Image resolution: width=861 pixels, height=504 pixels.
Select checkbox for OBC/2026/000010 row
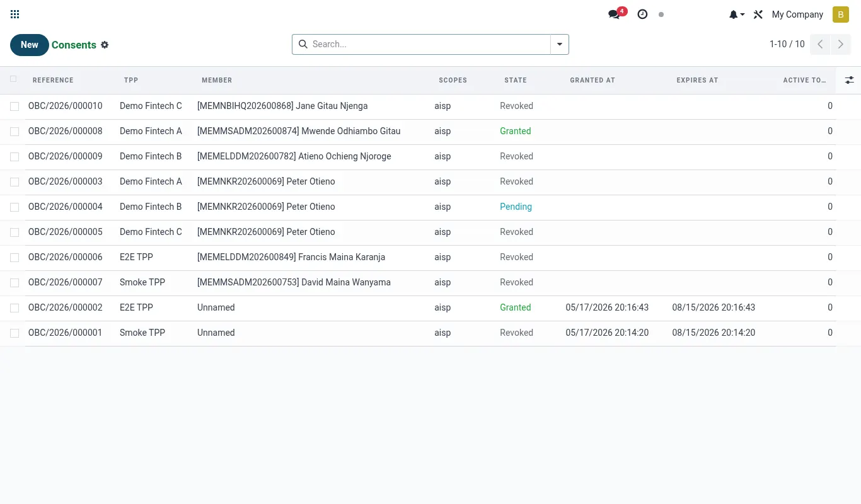click(14, 106)
